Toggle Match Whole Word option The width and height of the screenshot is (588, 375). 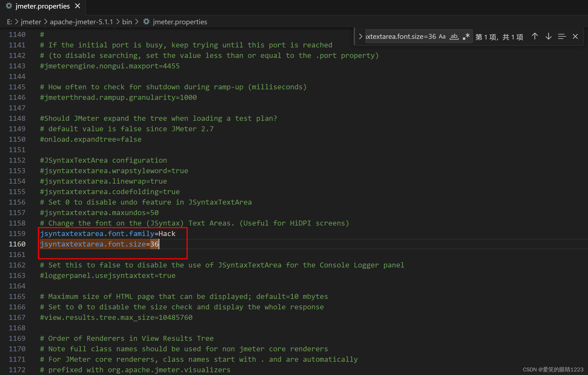[x=454, y=37]
